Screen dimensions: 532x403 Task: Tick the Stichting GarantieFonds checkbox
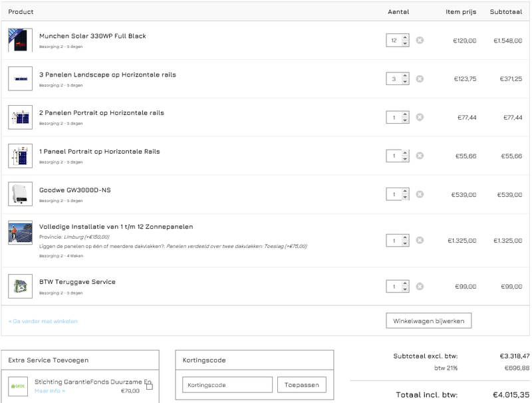[150, 386]
